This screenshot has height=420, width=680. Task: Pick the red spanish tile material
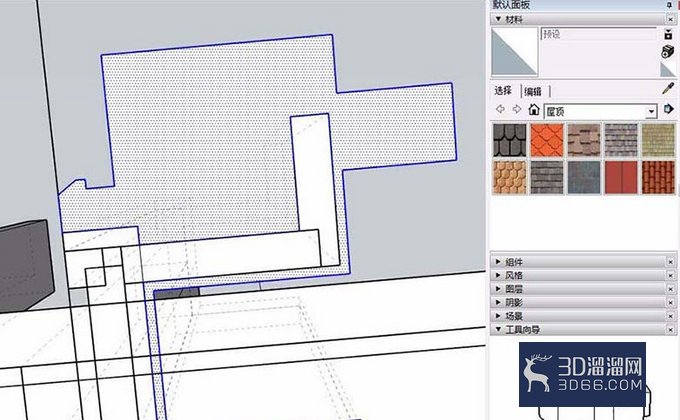[658, 177]
